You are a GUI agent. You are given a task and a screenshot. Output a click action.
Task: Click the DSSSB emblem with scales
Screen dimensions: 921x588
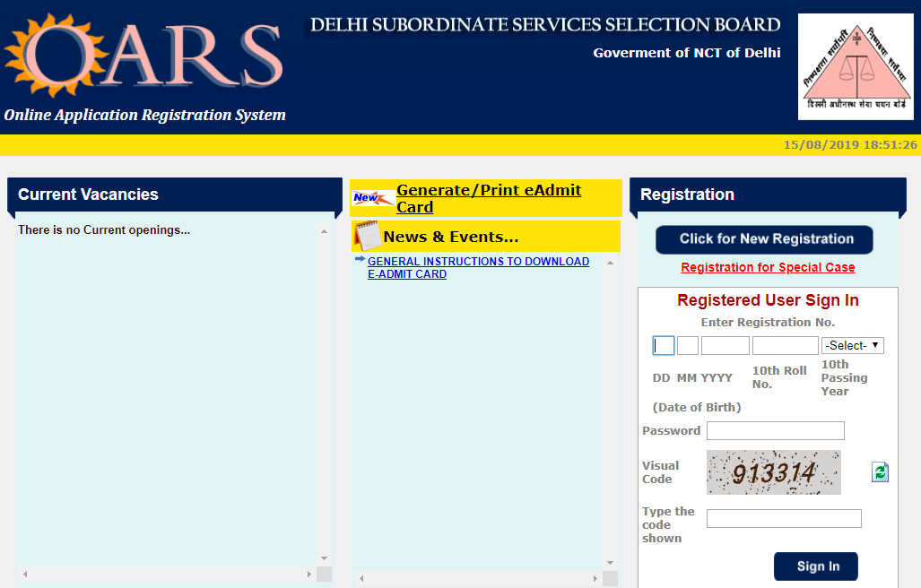click(855, 67)
